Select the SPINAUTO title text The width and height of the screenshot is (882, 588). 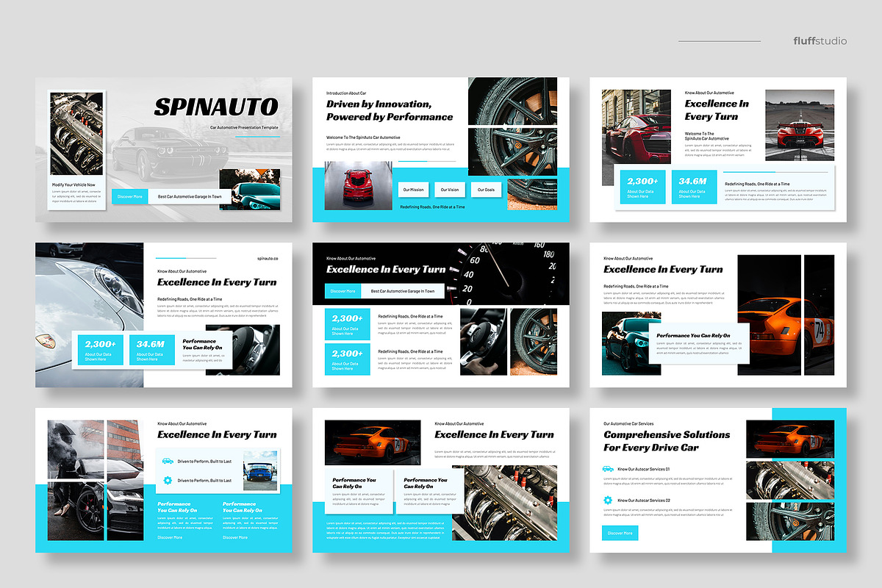216,107
